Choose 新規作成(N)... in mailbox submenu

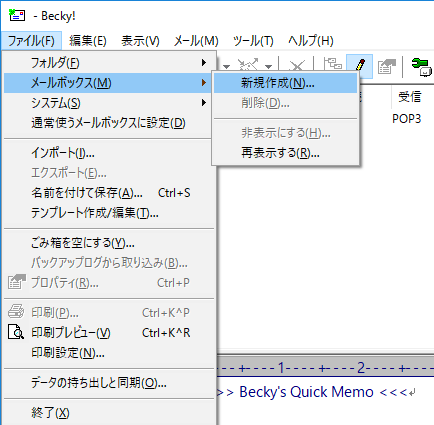(x=285, y=83)
